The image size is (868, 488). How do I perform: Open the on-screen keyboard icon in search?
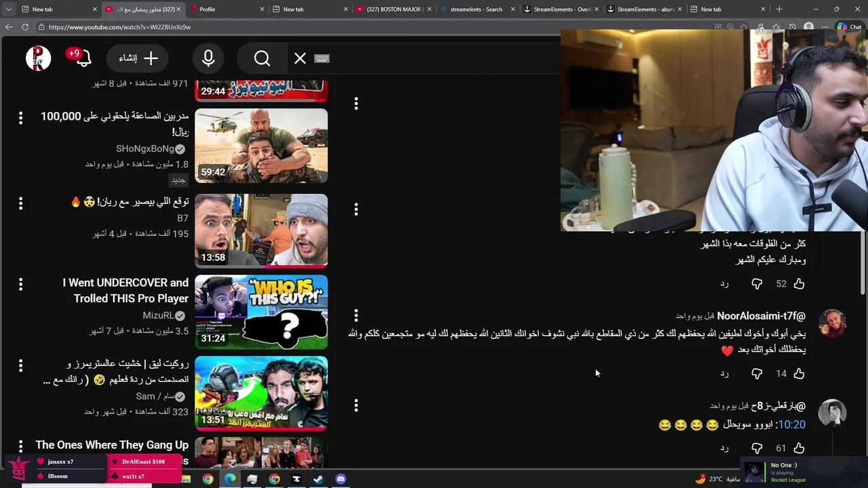[322, 58]
